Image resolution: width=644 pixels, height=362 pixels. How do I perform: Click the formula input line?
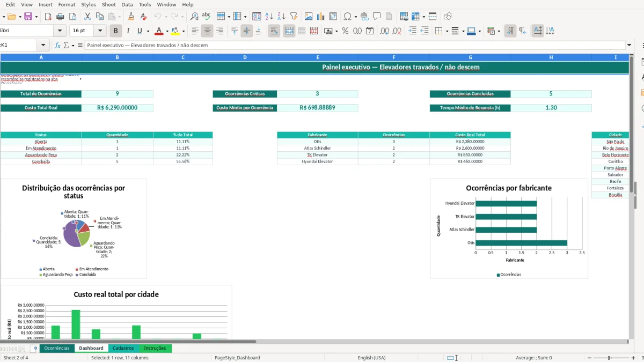point(355,45)
